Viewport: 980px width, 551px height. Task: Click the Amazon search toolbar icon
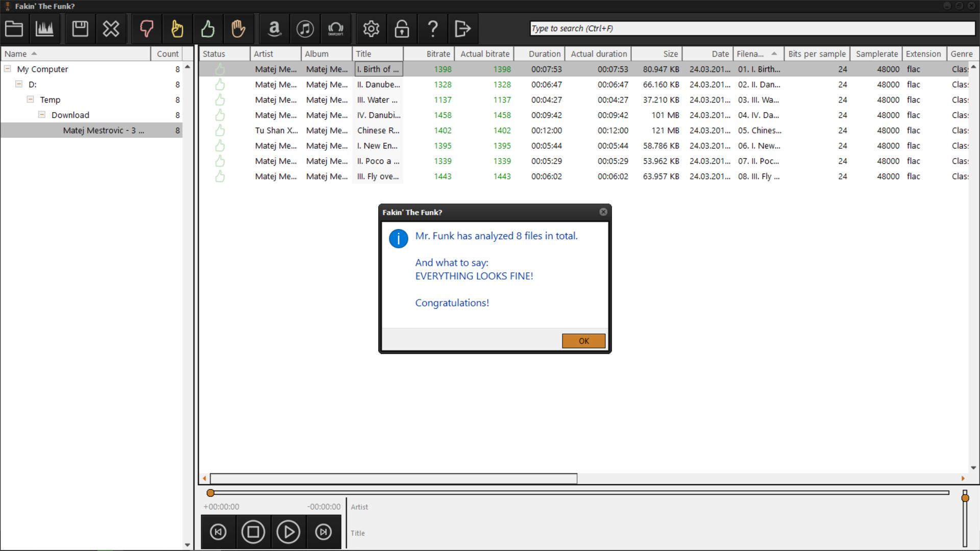click(x=275, y=29)
